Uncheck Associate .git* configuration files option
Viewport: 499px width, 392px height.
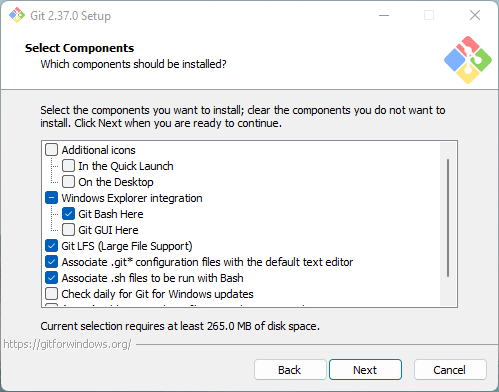click(51, 262)
